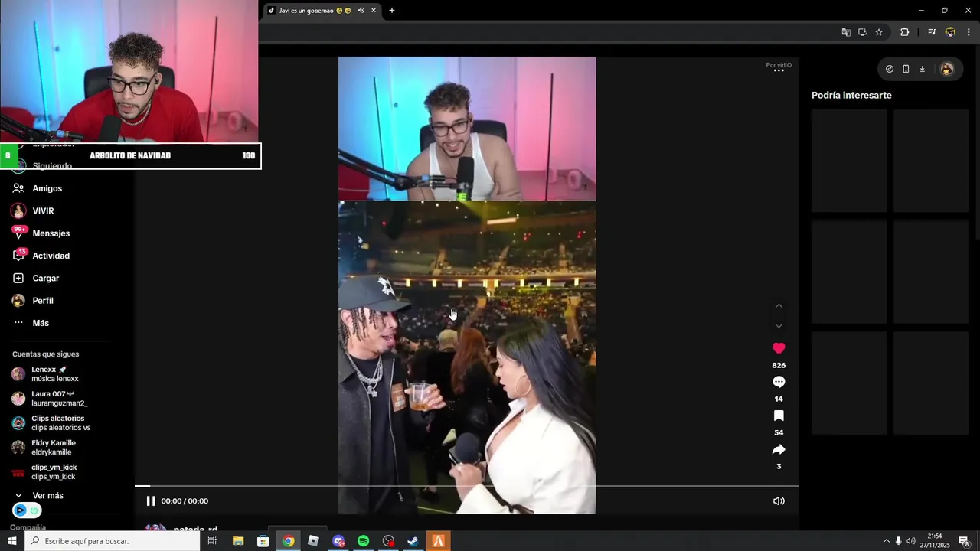Seek on the video progress bar

467,486
